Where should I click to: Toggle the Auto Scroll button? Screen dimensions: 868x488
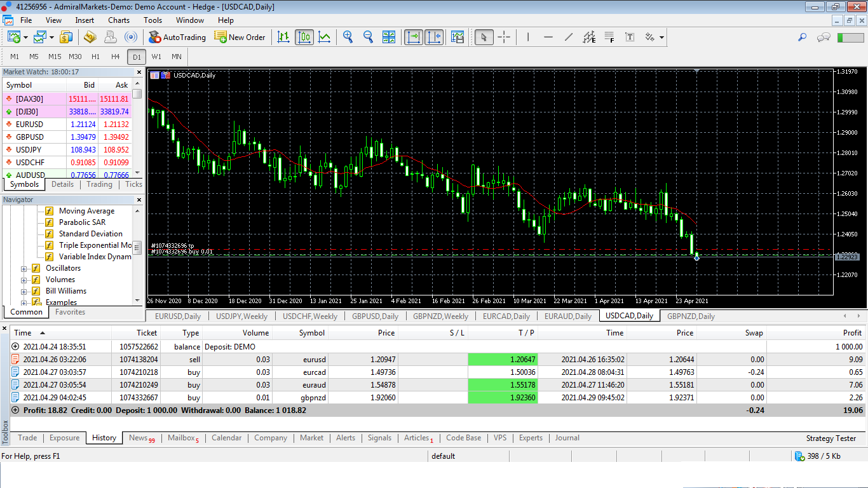(x=414, y=37)
